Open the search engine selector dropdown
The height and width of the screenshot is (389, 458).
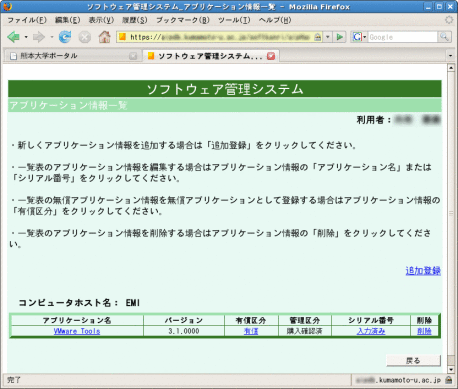(x=360, y=37)
